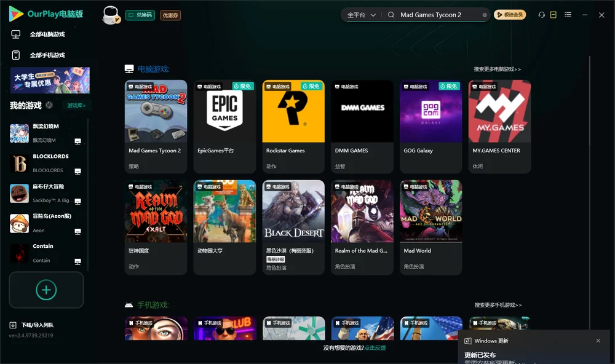Click the 极速会员 VIP button
Screen dimensions: 615x364
510,15
